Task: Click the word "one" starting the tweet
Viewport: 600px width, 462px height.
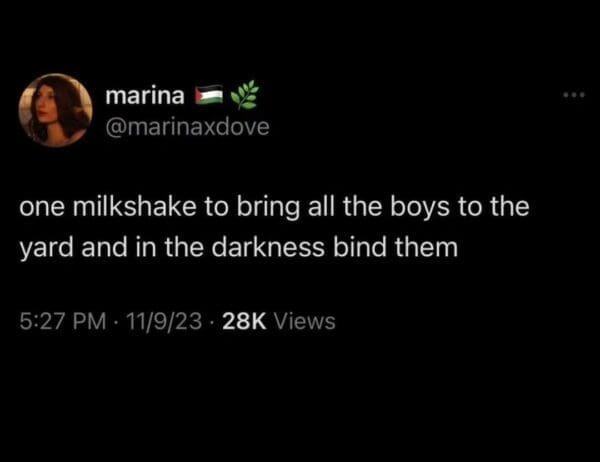Action: coord(42,209)
